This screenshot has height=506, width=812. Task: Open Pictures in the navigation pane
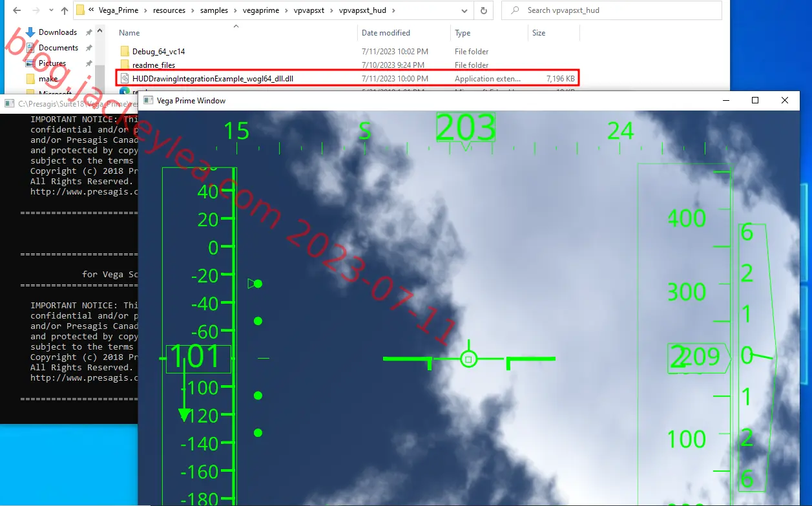tap(52, 63)
